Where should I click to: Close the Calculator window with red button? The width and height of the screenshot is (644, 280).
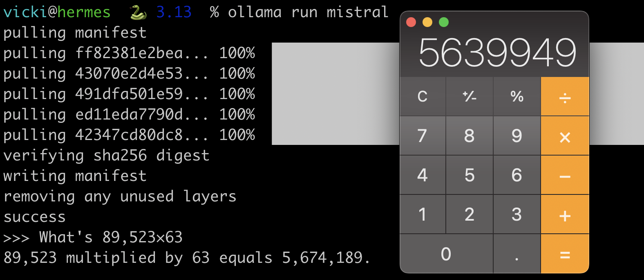tap(411, 22)
